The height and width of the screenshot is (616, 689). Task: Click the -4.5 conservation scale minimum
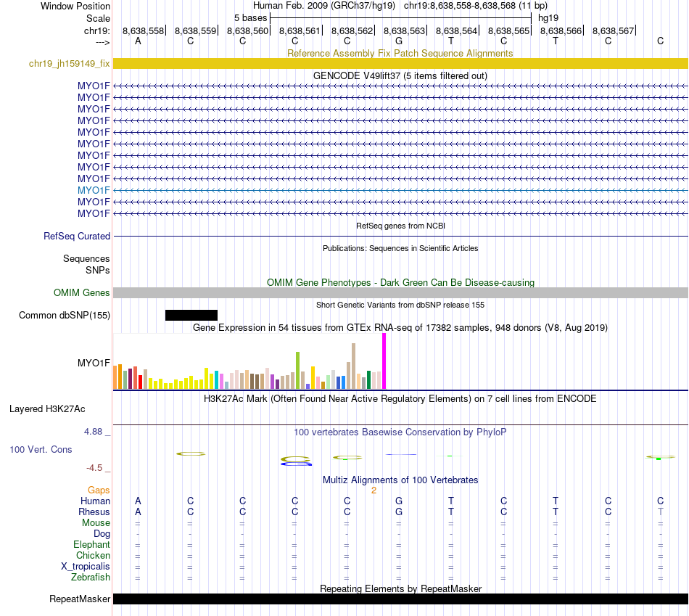click(94, 468)
